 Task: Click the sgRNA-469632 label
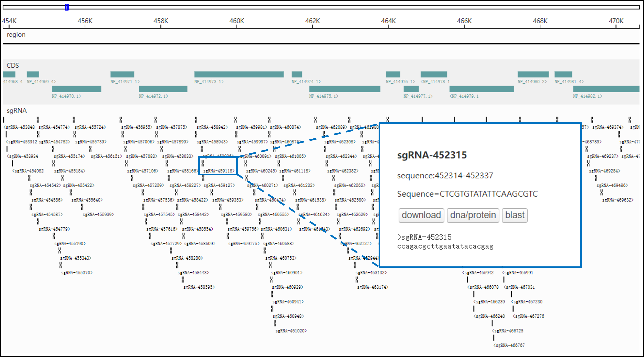[x=618, y=200]
